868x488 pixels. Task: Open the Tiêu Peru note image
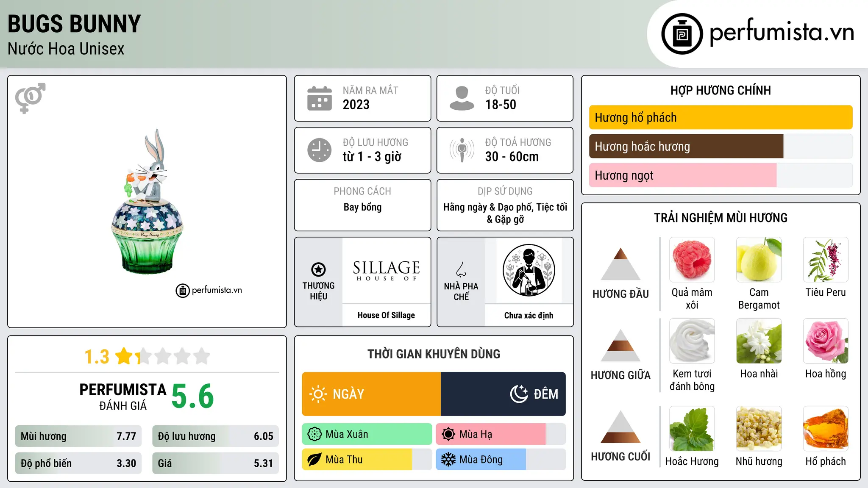[x=826, y=260]
